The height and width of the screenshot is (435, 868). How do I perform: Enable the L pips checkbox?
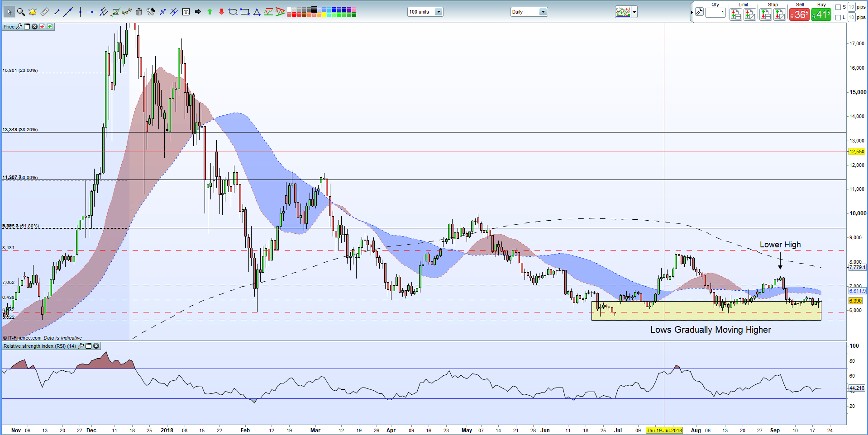838,17
